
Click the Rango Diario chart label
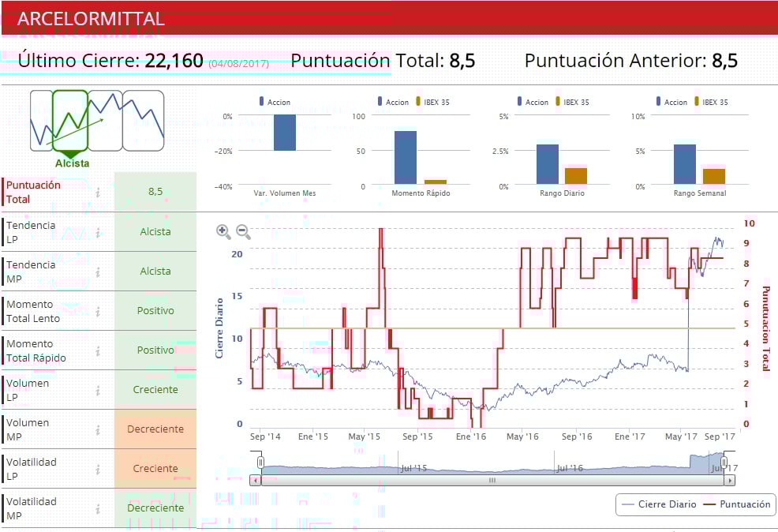point(562,193)
